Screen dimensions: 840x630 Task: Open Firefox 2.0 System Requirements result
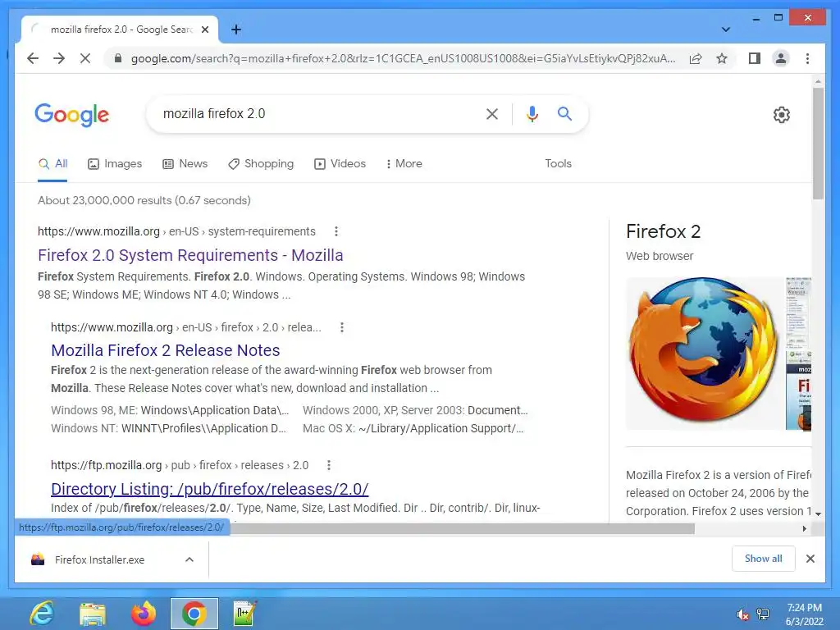coord(190,255)
